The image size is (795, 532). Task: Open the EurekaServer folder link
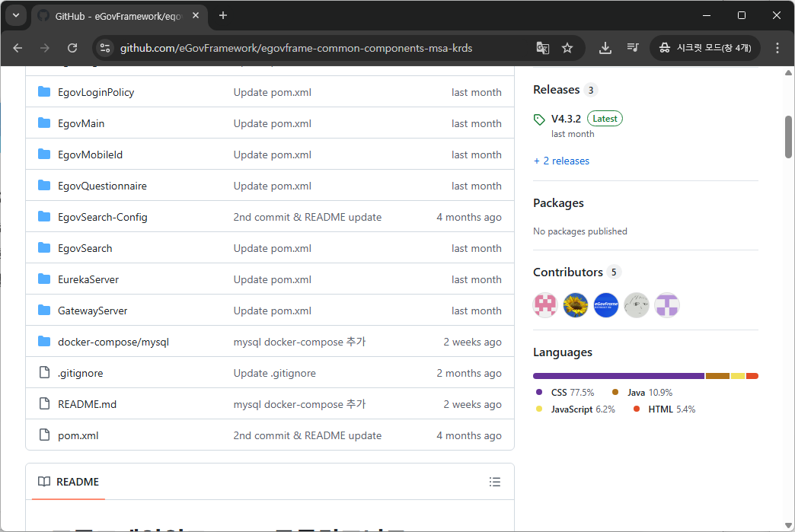(88, 279)
